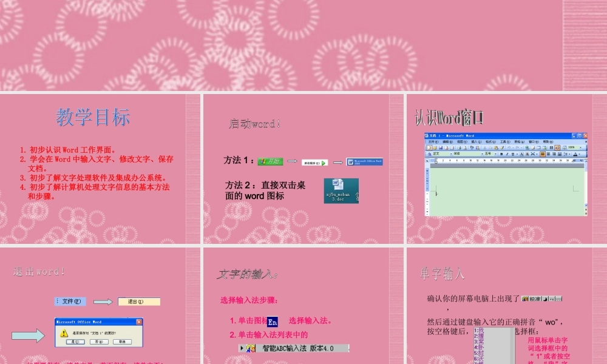This screenshot has width=607, height=364.
Task: Click the Save disk icon in Word toolbar
Action: pyautogui.click(x=441, y=148)
